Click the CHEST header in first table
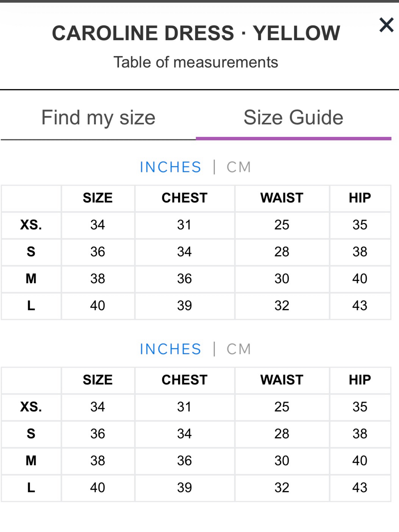Image resolution: width=399 pixels, height=532 pixels. [x=185, y=198]
